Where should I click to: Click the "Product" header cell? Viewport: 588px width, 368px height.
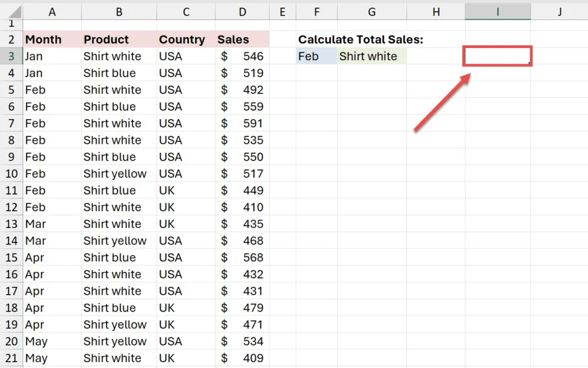pos(119,40)
